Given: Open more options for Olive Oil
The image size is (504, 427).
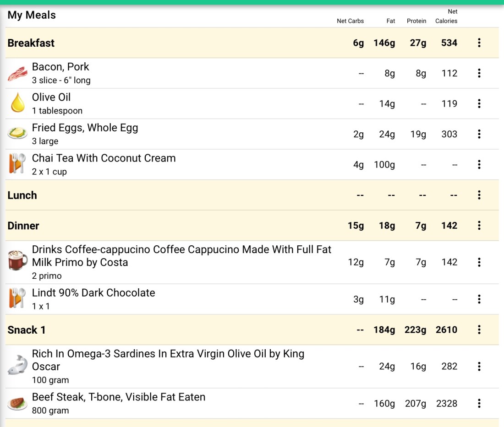Looking at the screenshot, I should click(x=479, y=104).
